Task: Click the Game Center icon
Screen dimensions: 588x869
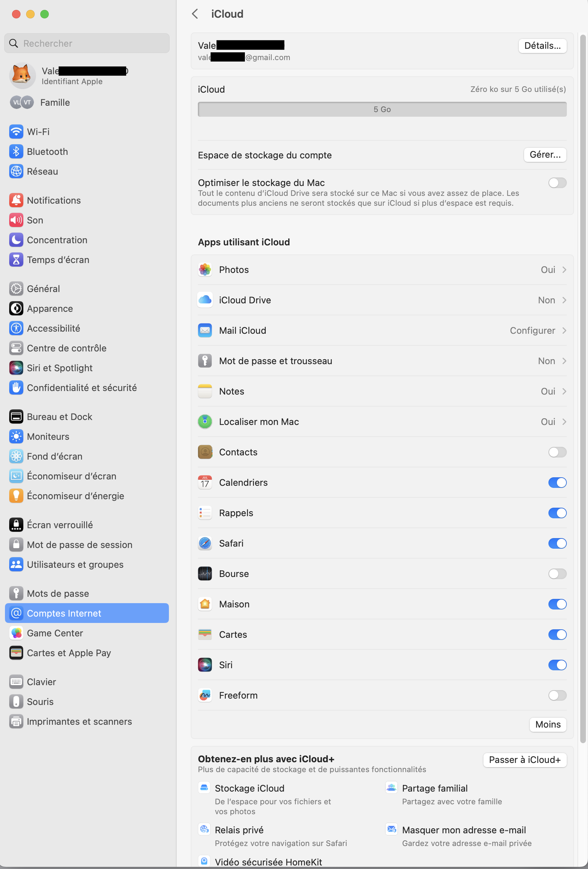Action: click(16, 633)
